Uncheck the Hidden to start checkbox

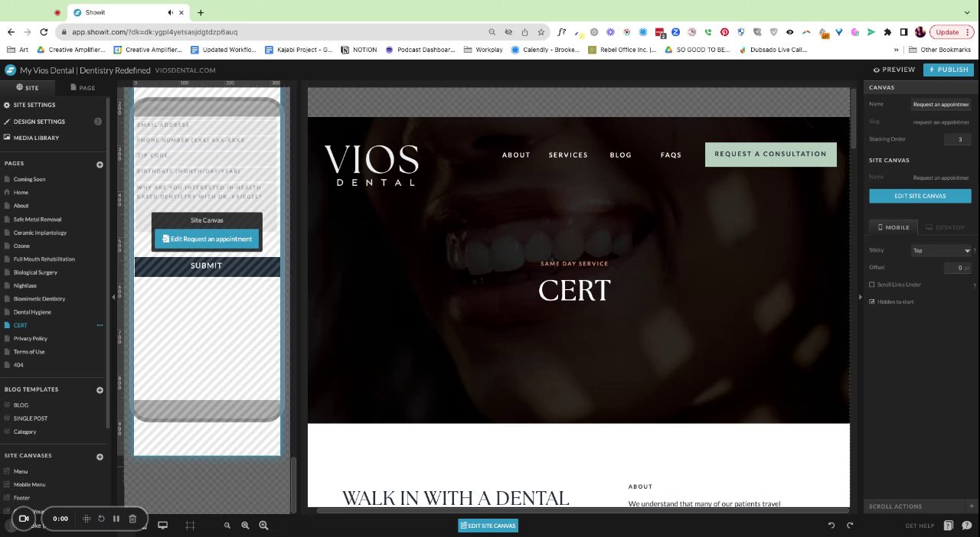pyautogui.click(x=871, y=301)
